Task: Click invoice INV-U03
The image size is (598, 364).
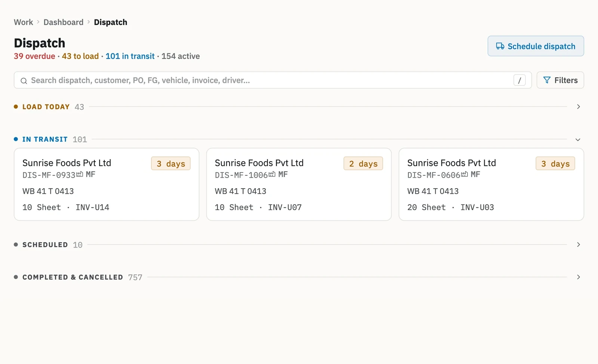Action: (477, 207)
